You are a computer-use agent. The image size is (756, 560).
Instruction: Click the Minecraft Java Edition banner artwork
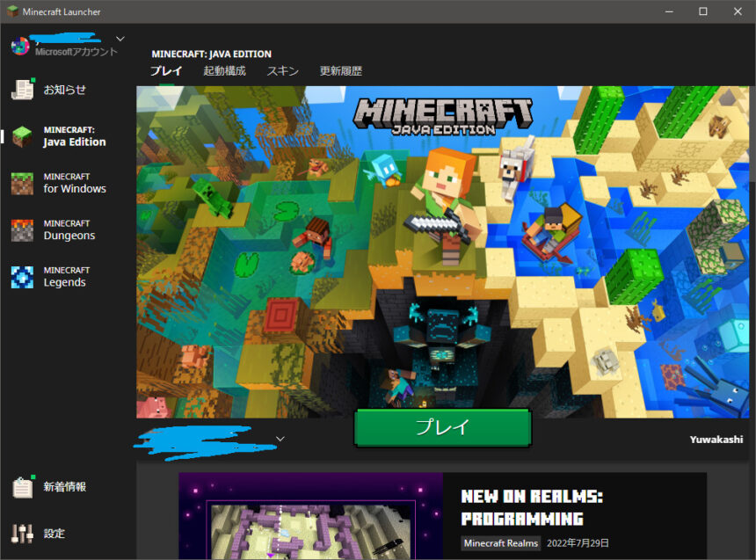tap(442, 251)
